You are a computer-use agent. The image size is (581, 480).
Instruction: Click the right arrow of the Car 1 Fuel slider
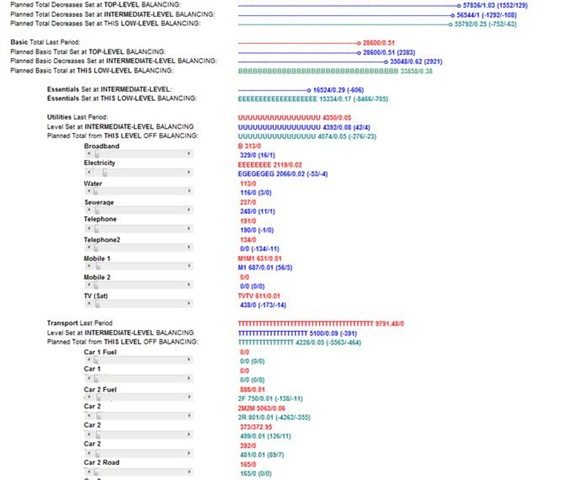pos(189,360)
